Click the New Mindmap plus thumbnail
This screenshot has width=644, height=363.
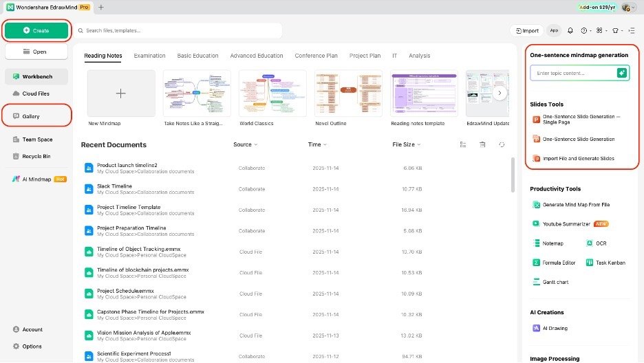coord(121,93)
